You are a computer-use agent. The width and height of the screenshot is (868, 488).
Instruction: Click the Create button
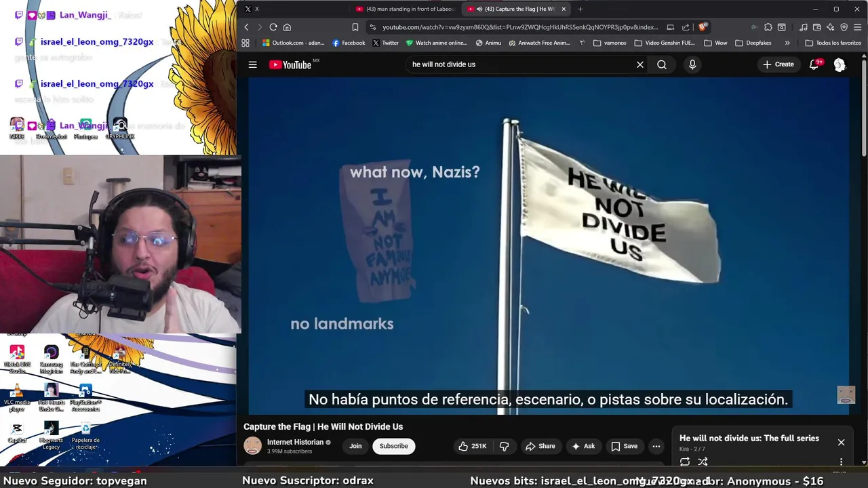(778, 64)
